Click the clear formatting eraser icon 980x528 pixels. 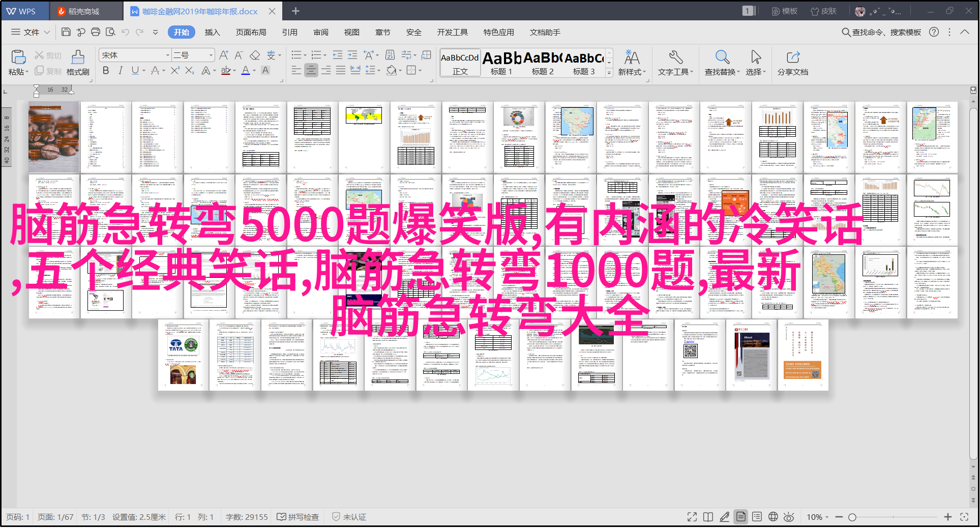point(255,55)
